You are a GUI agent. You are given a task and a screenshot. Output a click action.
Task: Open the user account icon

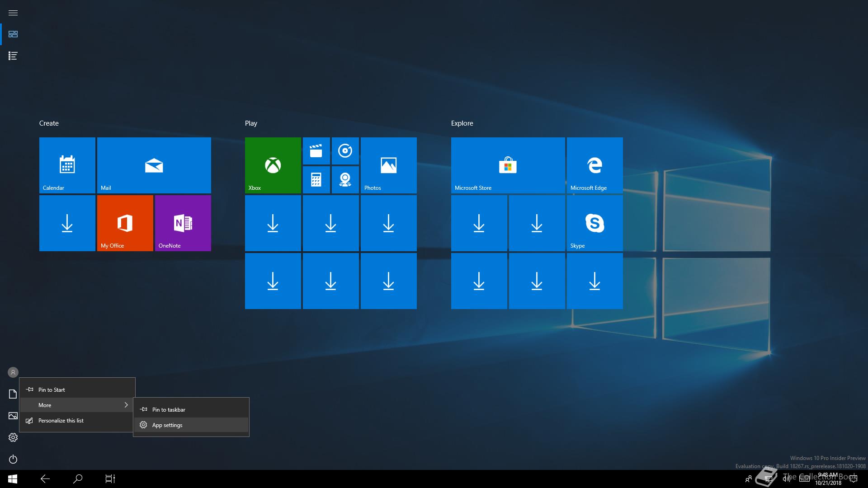[13, 372]
